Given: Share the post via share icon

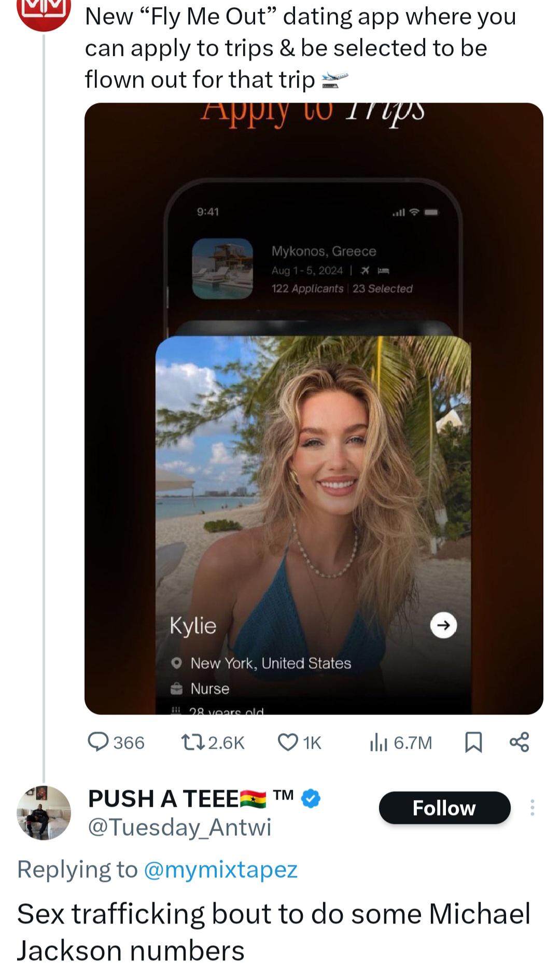Looking at the screenshot, I should click(x=519, y=743).
